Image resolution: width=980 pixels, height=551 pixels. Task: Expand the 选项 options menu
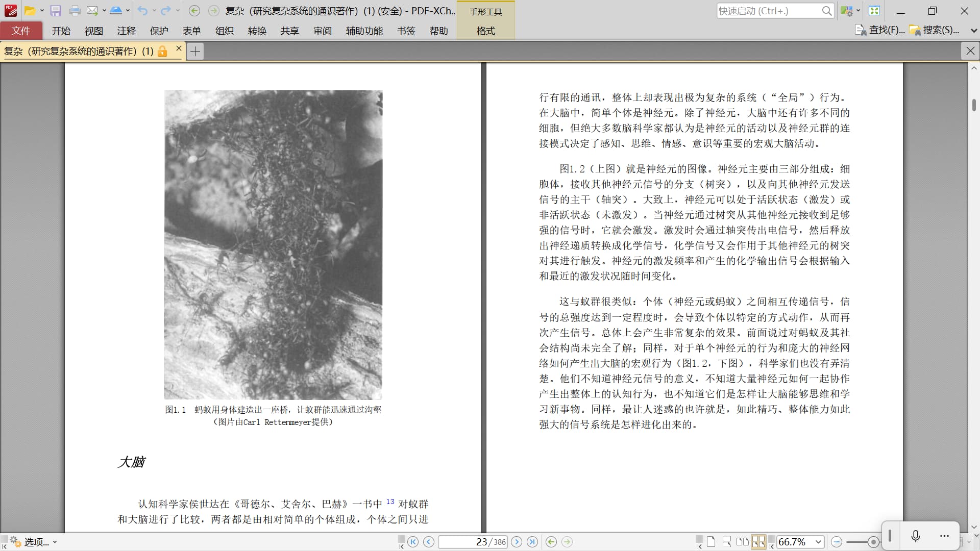click(x=55, y=542)
